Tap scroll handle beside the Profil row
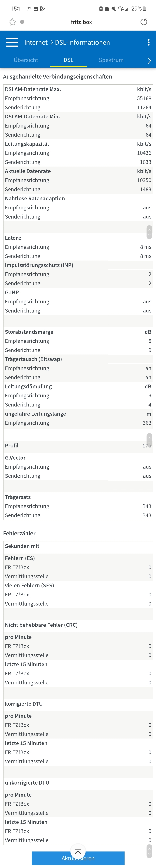Image resolution: width=156 pixels, height=868 pixels. 149,440
